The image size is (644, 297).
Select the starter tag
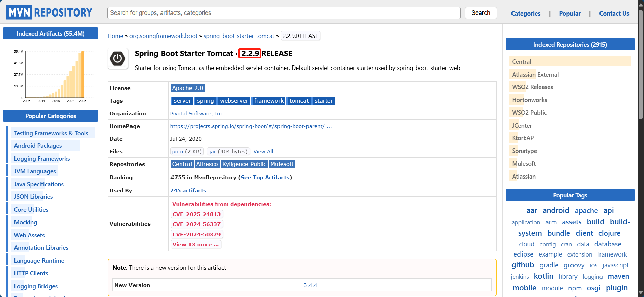click(x=323, y=101)
